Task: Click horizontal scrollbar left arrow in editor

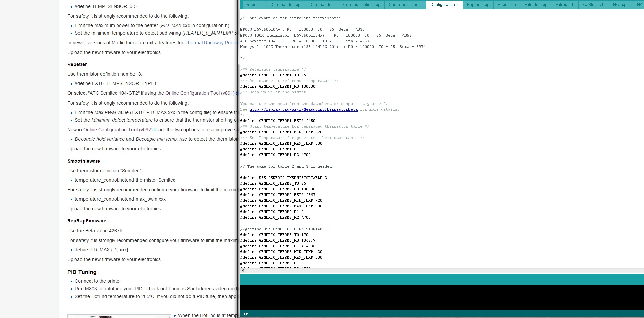Action: [243, 270]
